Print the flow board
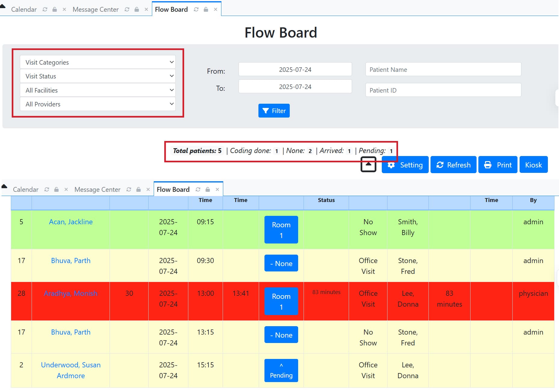This screenshot has width=559, height=392. (498, 165)
